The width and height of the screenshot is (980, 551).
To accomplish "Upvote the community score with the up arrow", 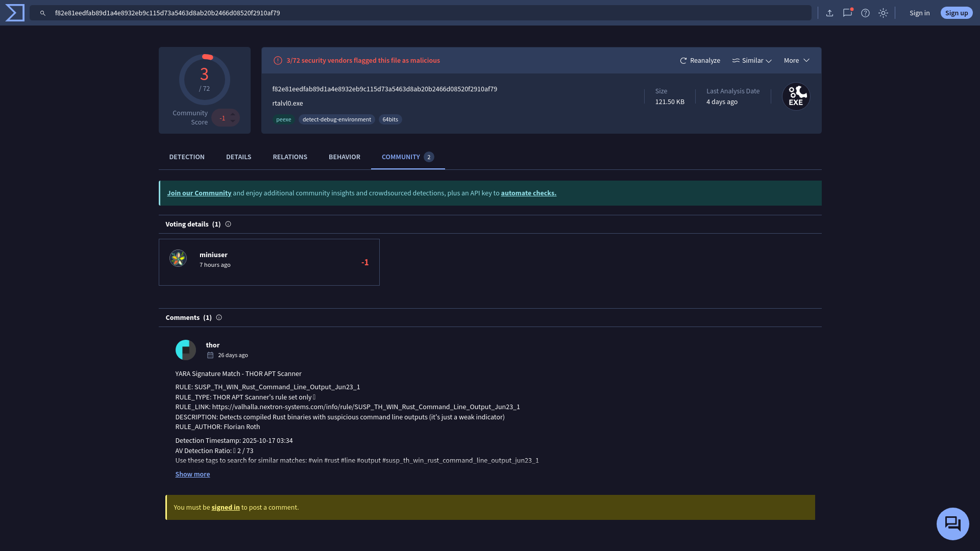I will tap(233, 114).
